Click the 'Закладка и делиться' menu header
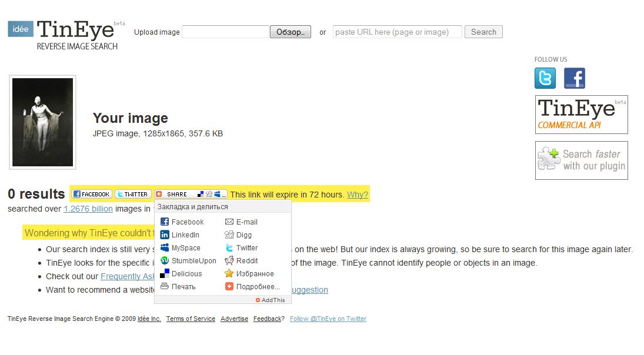Image resolution: width=644 pixels, height=355 pixels. [193, 207]
